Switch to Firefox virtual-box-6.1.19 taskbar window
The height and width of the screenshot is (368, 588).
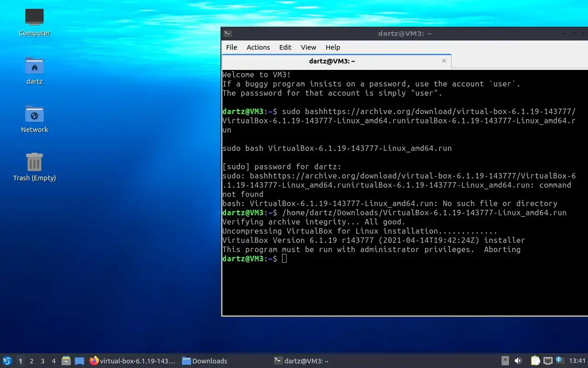click(x=132, y=361)
